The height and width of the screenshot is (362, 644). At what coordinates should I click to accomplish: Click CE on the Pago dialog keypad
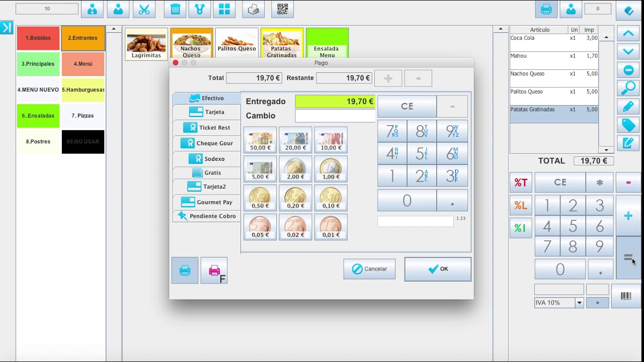(x=407, y=106)
